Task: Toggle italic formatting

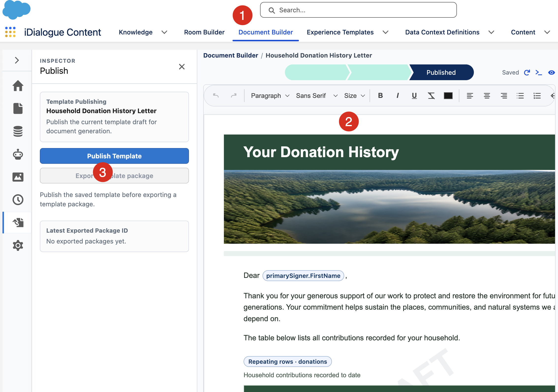Action: click(x=398, y=96)
